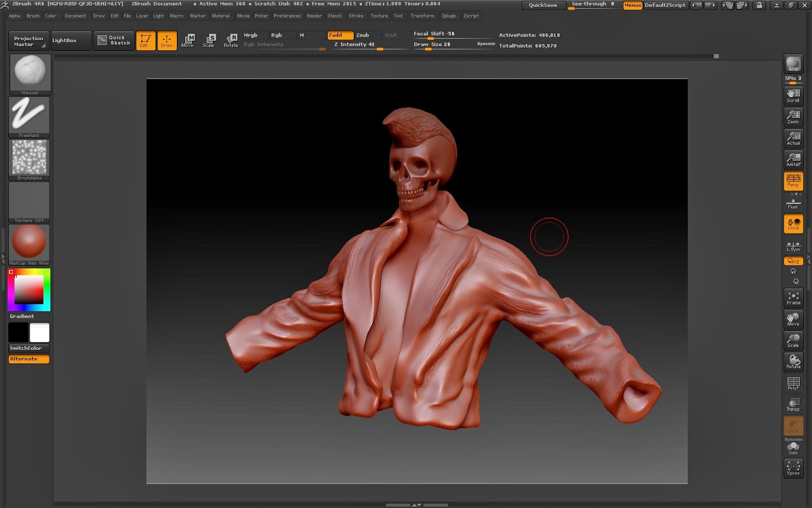Open the Document menu
Image resolution: width=812 pixels, height=508 pixels.
pyautogui.click(x=75, y=16)
